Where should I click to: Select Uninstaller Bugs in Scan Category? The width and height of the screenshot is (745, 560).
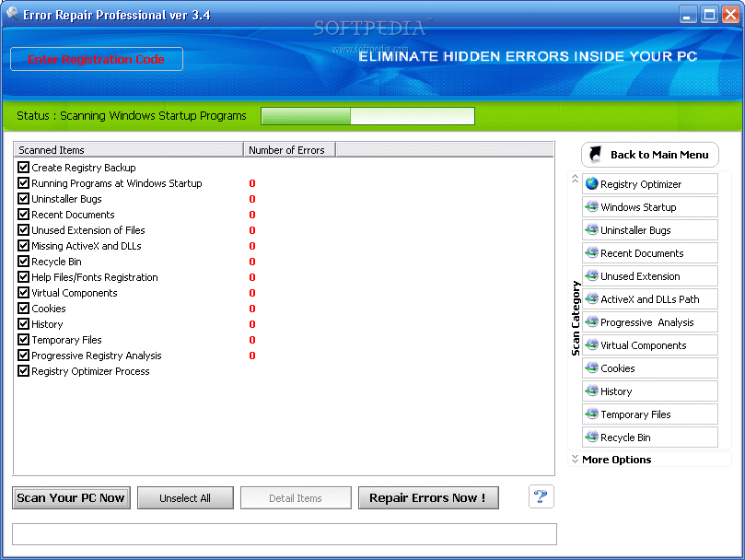click(650, 229)
